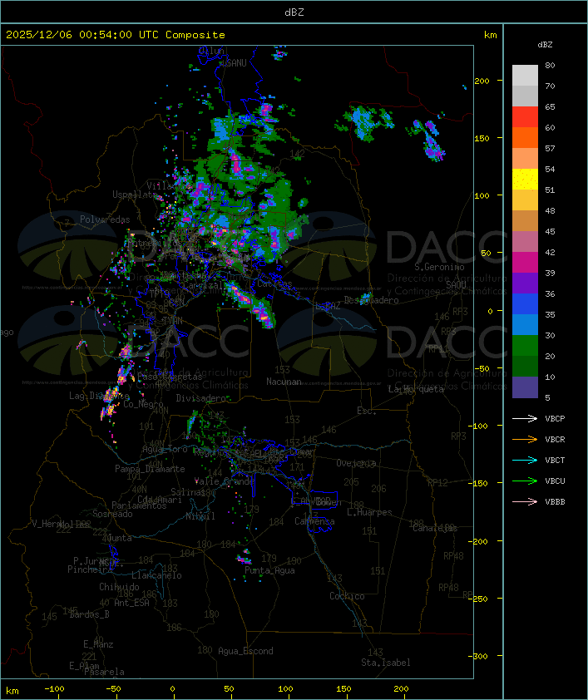The image size is (588, 700).
Task: Select the royal blue 35-36 dBZ swatch
Action: click(x=525, y=304)
